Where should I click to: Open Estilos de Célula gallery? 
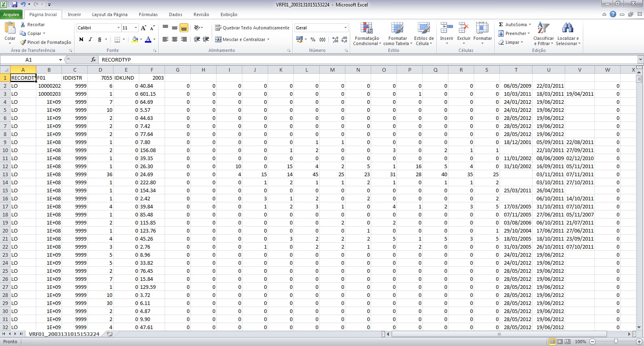[424, 34]
